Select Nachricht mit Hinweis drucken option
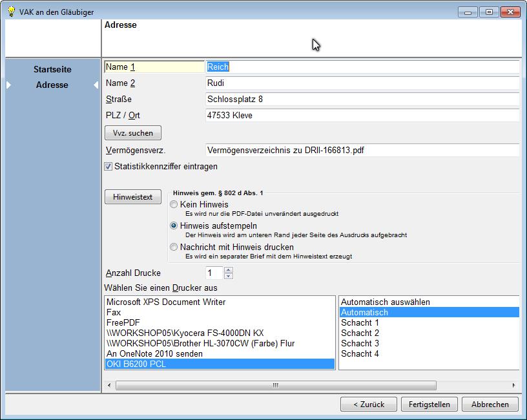This screenshot has width=527, height=420. point(174,247)
